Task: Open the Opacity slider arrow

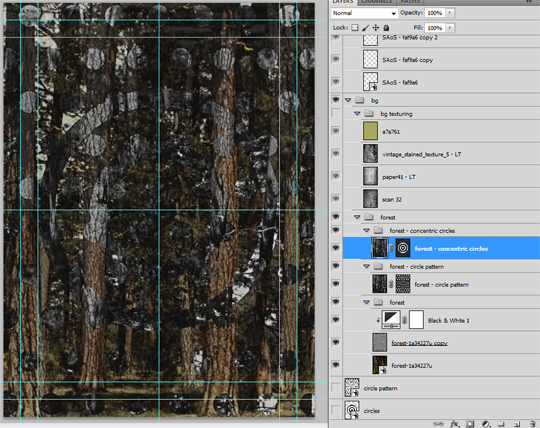Action: (x=450, y=13)
